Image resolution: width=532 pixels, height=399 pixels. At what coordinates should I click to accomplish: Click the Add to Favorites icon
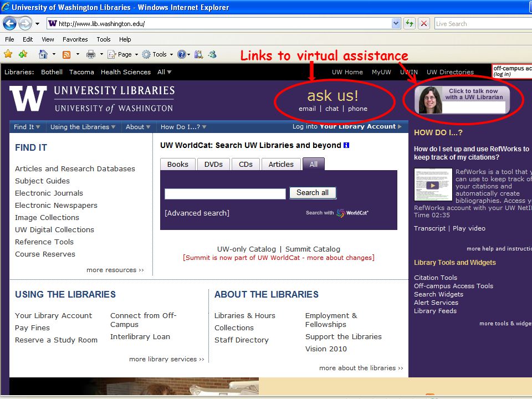click(x=23, y=54)
